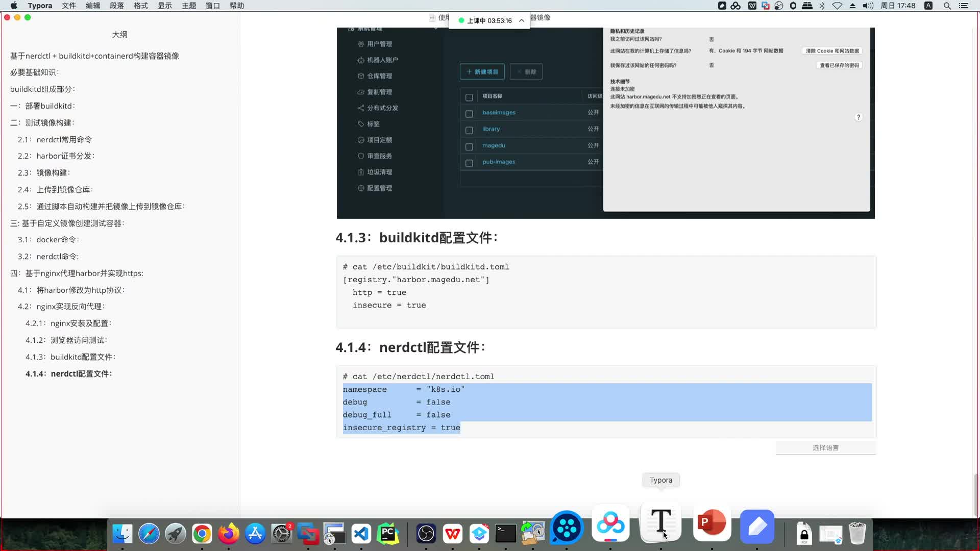Screen dimensions: 980x551
Task: Collapse the 上课中 timer popup chevron
Action: (521, 20)
